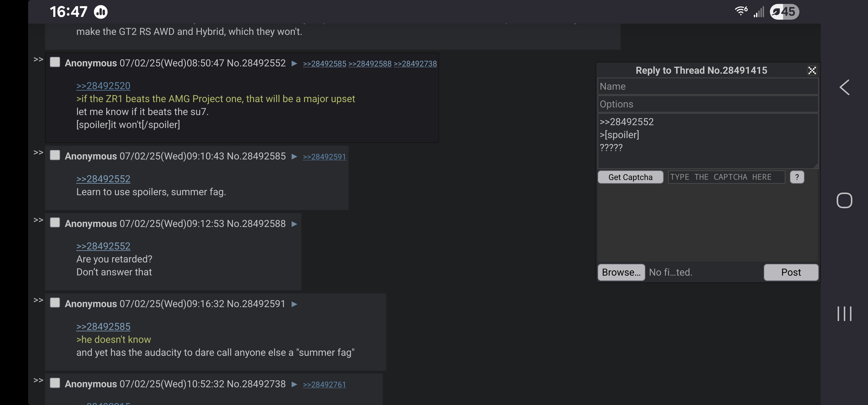Click the 16:47 clock in status bar
868x405 pixels.
point(68,12)
